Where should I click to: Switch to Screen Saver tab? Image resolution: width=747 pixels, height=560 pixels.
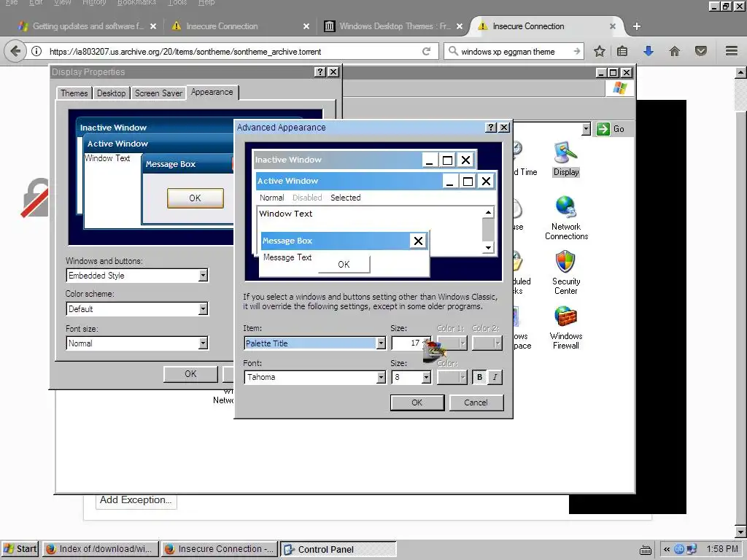coord(158,93)
